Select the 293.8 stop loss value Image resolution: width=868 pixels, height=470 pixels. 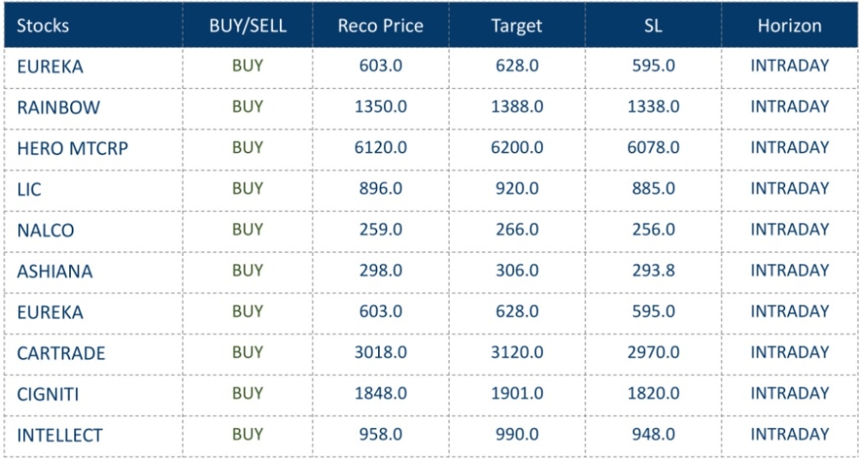tap(654, 270)
